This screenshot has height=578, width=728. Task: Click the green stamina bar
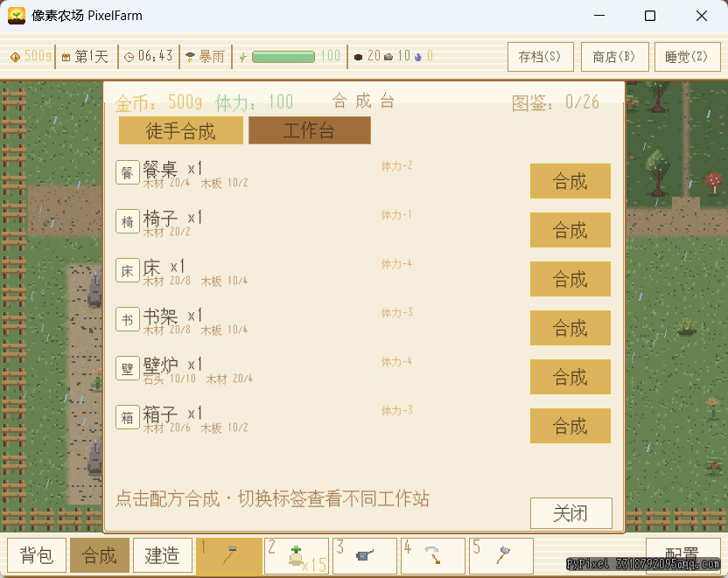click(283, 57)
